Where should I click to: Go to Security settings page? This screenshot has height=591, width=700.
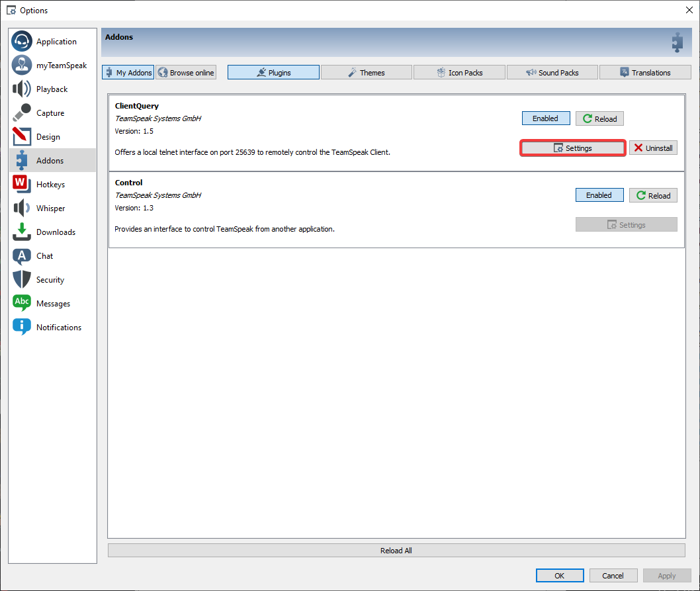53,279
